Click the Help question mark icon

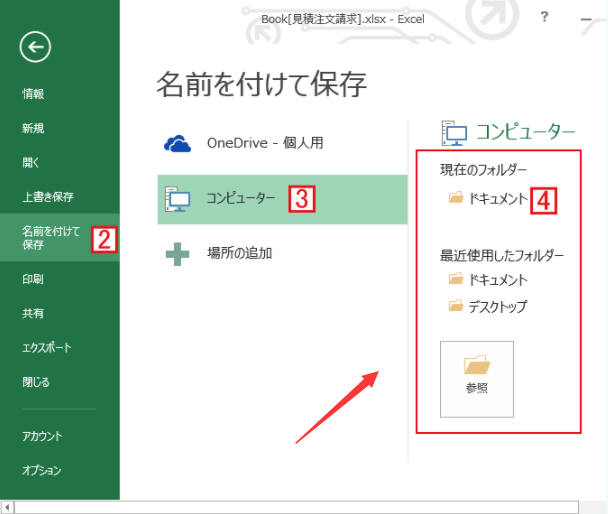(x=544, y=17)
